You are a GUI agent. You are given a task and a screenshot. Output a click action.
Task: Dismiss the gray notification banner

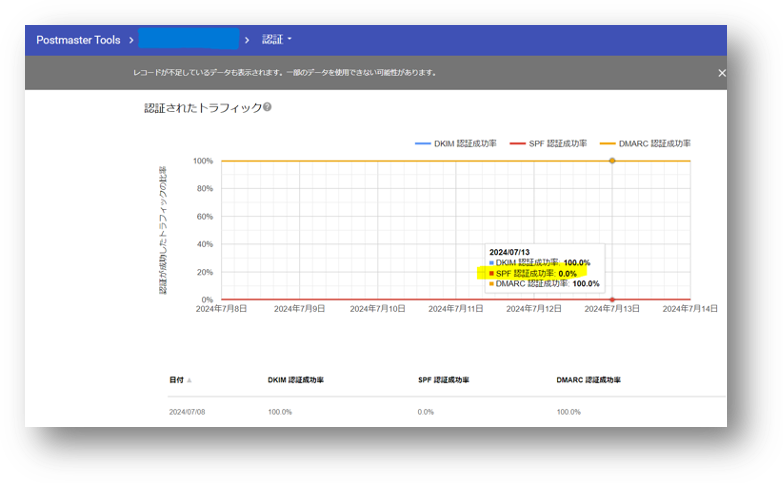click(x=722, y=73)
